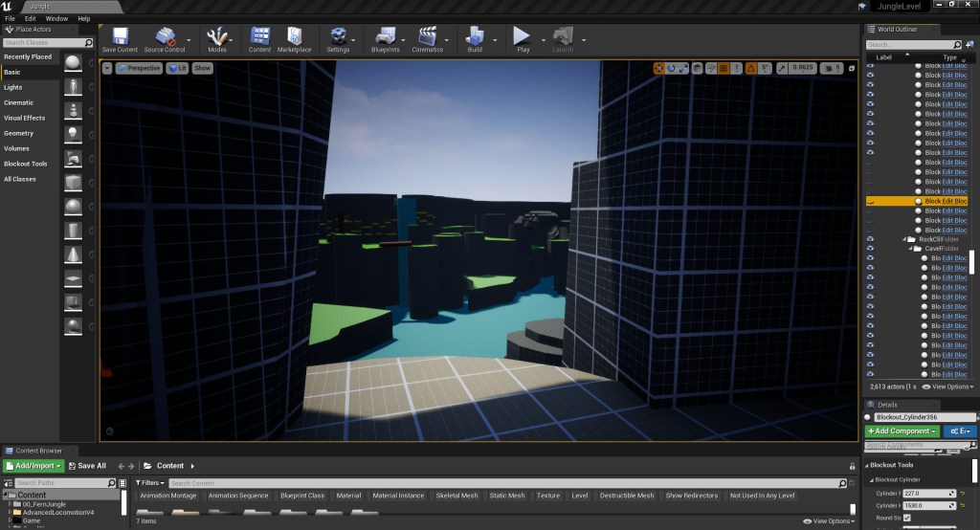Expand the 00_FernJungle folder in Content tree

(x=9, y=503)
